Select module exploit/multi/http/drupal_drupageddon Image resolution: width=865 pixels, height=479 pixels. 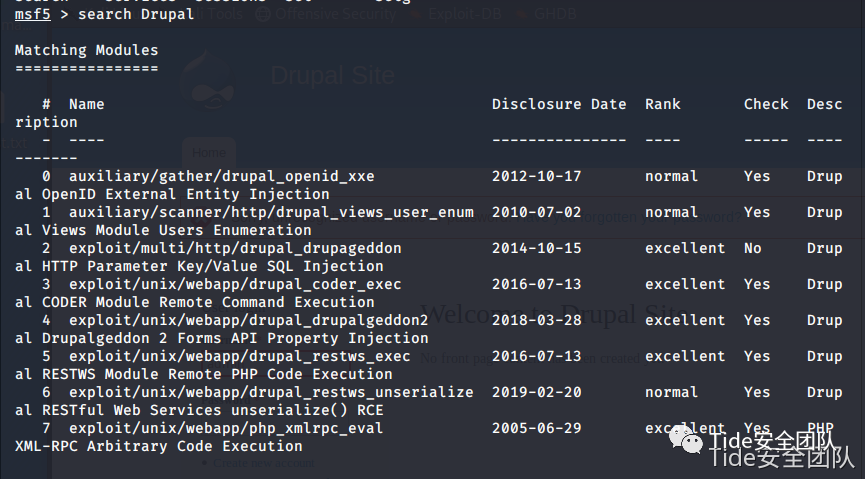pos(235,248)
